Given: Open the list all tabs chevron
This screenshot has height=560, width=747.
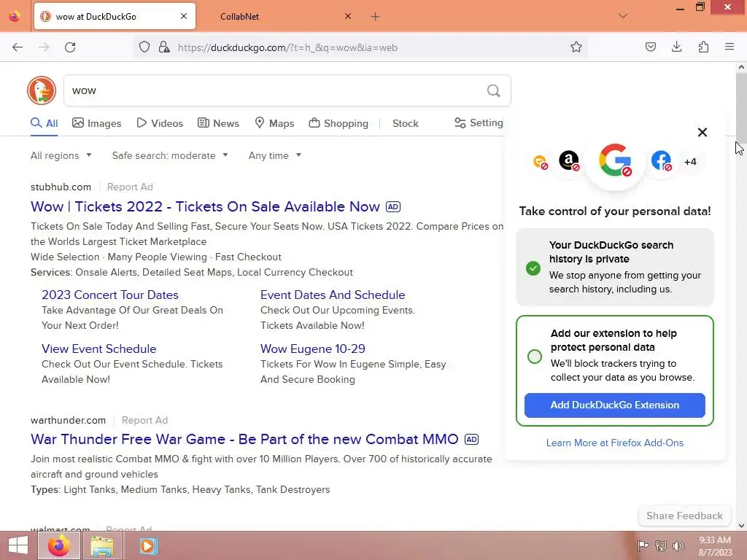Looking at the screenshot, I should tap(623, 16).
